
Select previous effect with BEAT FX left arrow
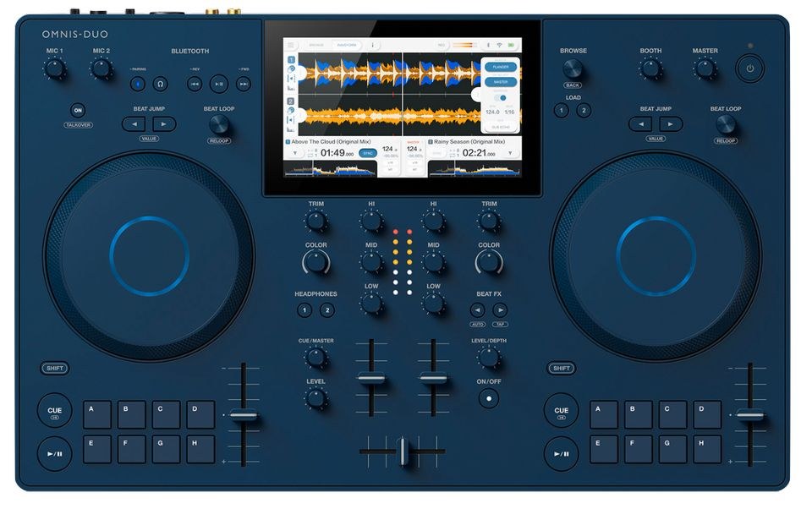(x=477, y=310)
